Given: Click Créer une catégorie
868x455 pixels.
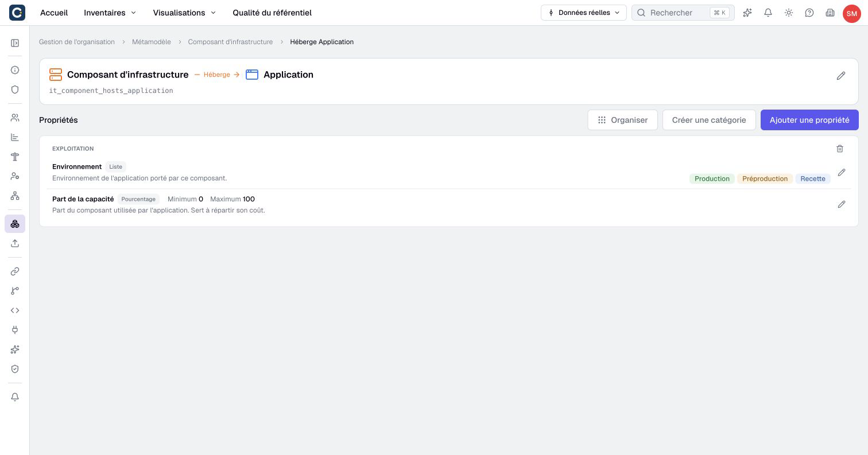Looking at the screenshot, I should (709, 120).
